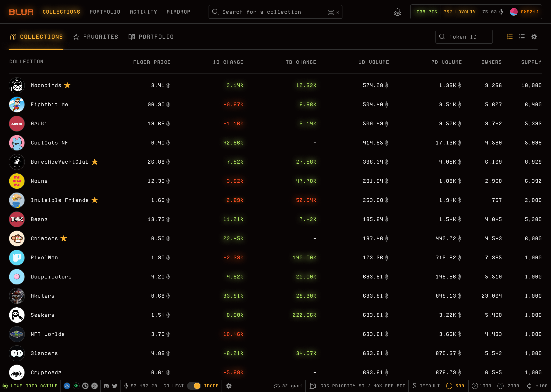The height and width of the screenshot is (392, 551).
Task: Click the gwei speedometer icon
Action: 276,386
